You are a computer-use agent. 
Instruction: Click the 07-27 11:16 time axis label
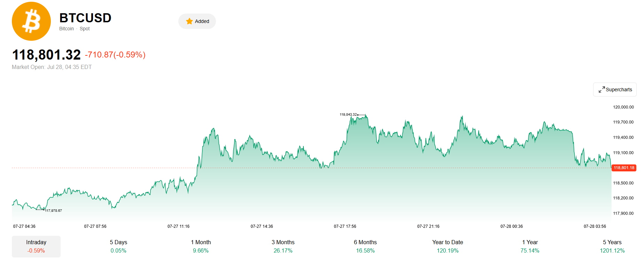tap(178, 226)
